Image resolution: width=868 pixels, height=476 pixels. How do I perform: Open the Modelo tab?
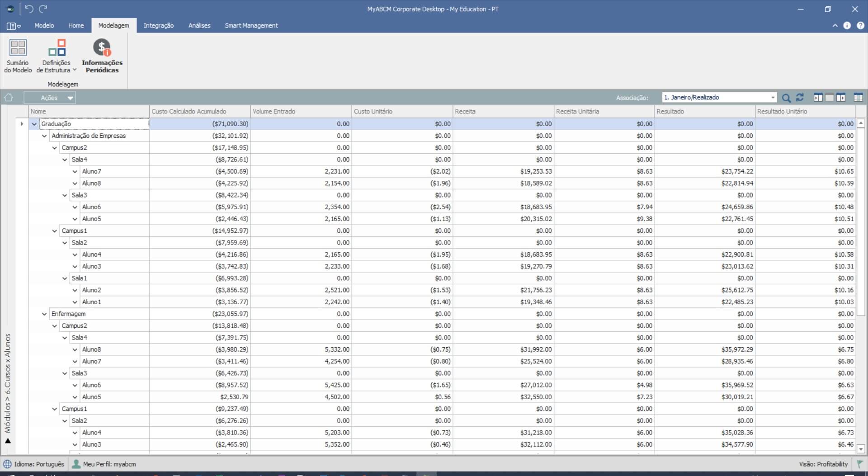pyautogui.click(x=44, y=26)
